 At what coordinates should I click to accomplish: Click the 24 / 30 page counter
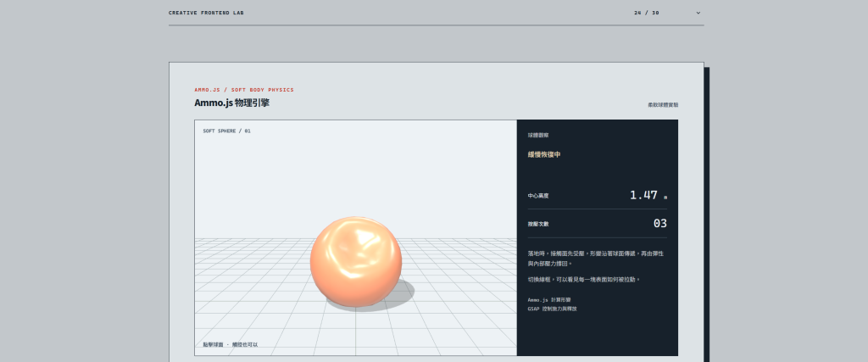click(647, 13)
